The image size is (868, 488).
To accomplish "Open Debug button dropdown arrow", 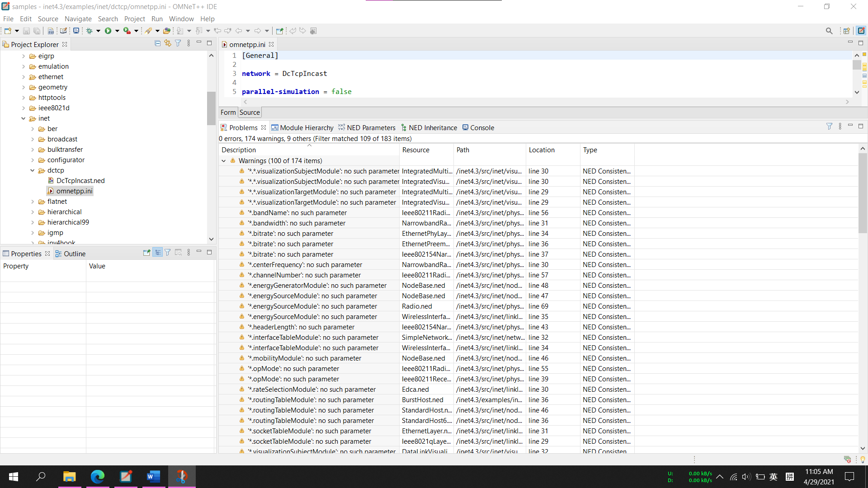I will [x=98, y=31].
